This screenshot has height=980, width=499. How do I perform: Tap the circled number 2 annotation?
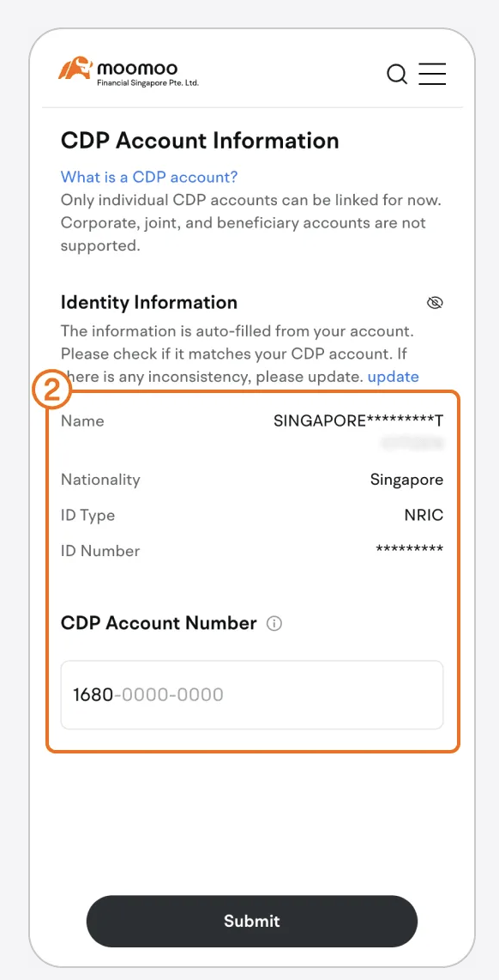click(x=53, y=390)
